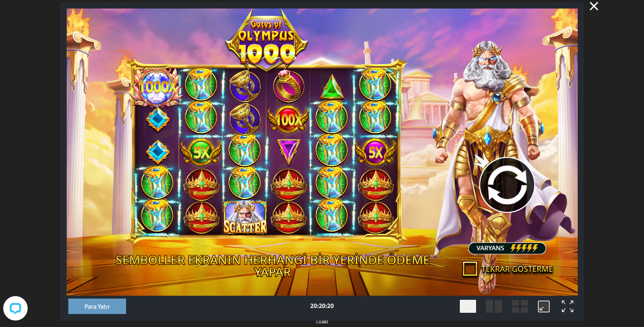644x327 pixels.
Task: Enable the TEKRAR GÖSTERME checkbox
Action: [470, 269]
